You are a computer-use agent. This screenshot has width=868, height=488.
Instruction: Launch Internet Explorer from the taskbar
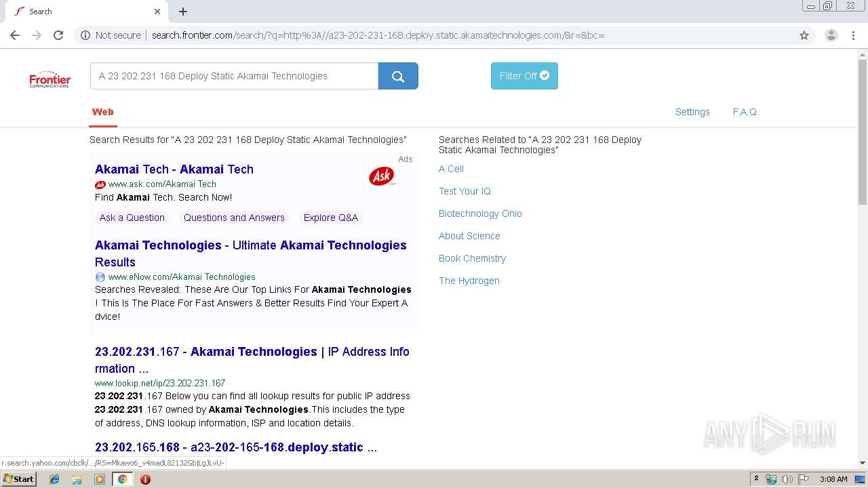coord(54,479)
